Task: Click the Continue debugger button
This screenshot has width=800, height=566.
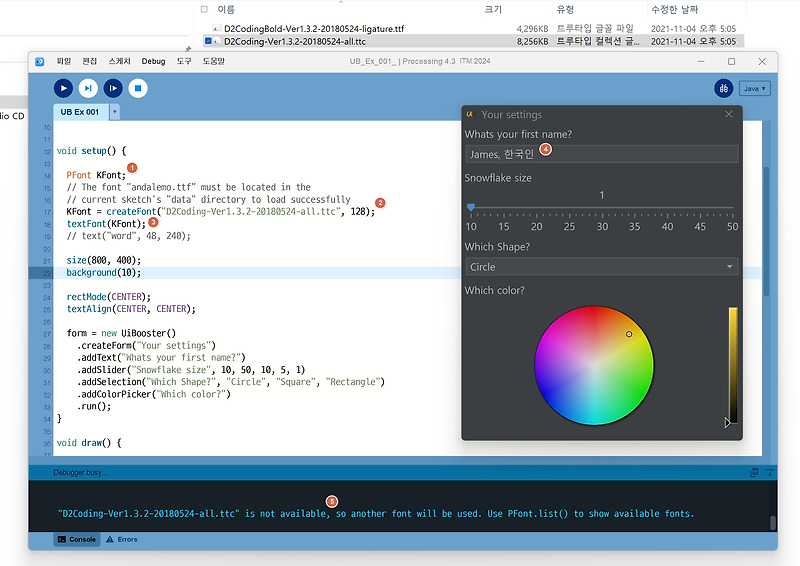Action: (x=113, y=88)
